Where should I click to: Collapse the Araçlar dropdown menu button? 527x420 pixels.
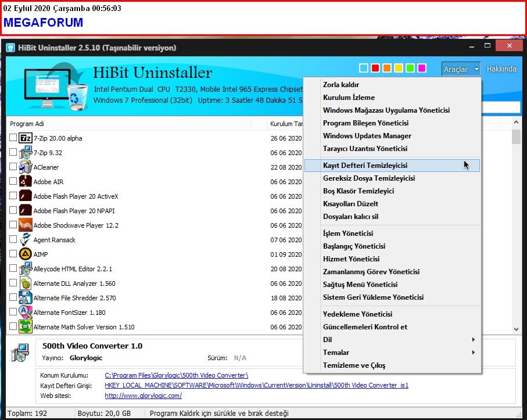[x=461, y=69]
